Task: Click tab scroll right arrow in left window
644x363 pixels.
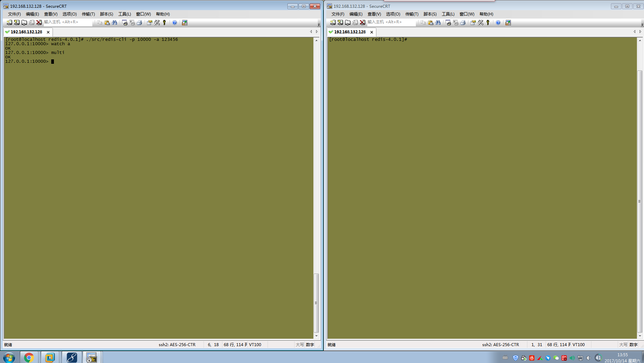Action: click(317, 32)
